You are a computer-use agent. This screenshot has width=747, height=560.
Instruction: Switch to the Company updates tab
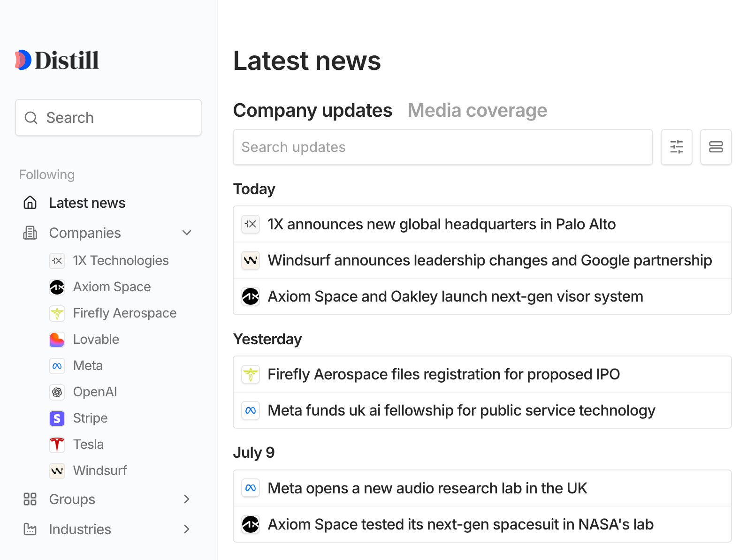pyautogui.click(x=313, y=111)
